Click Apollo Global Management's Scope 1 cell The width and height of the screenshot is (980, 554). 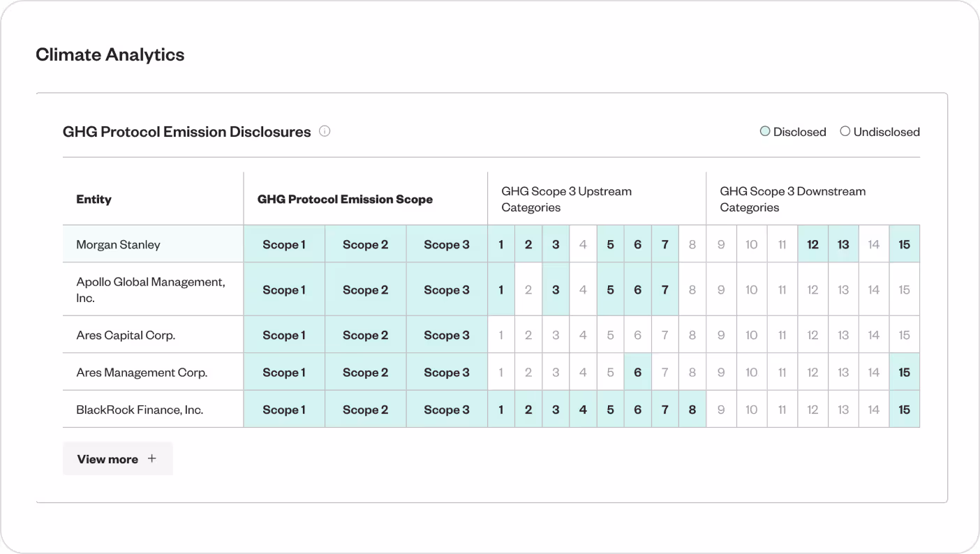tap(284, 290)
